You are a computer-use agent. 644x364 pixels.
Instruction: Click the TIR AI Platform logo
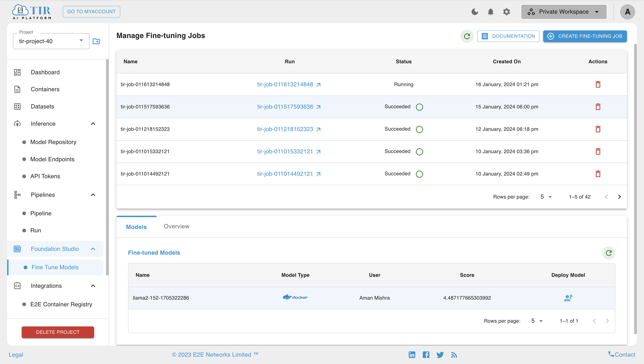[x=32, y=12]
